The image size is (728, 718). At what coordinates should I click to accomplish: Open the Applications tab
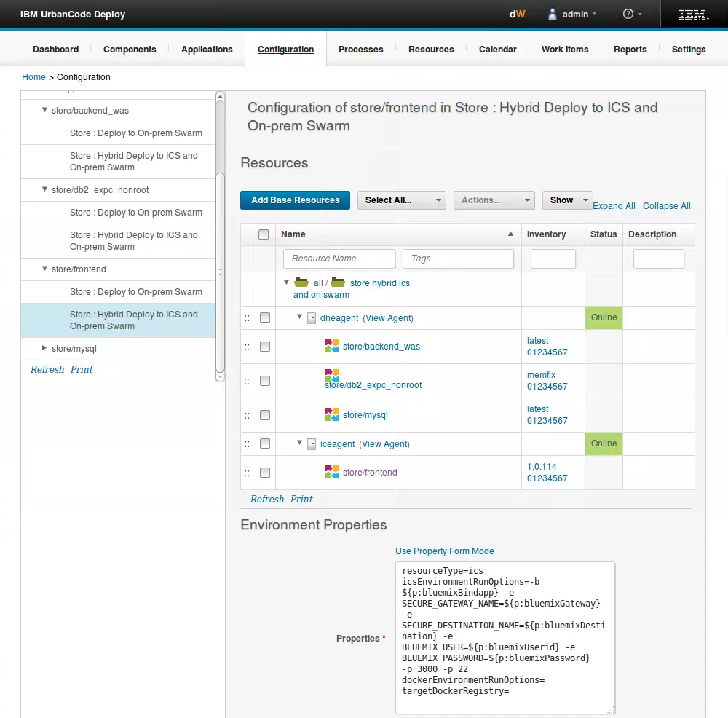point(207,50)
